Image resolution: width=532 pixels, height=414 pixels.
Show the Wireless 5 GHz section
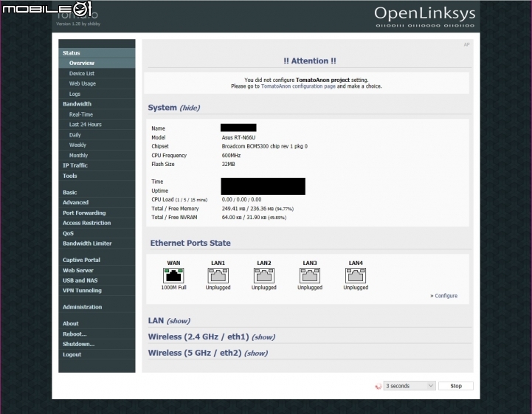point(256,353)
